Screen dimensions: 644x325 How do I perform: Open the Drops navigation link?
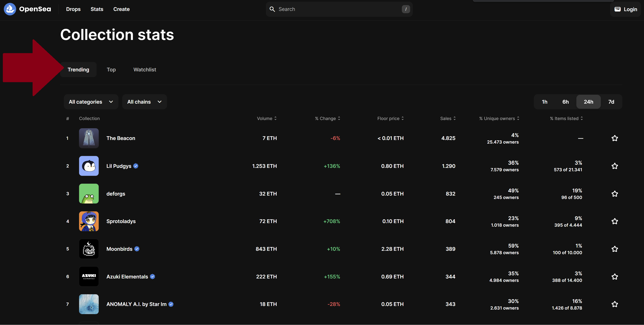click(x=73, y=9)
